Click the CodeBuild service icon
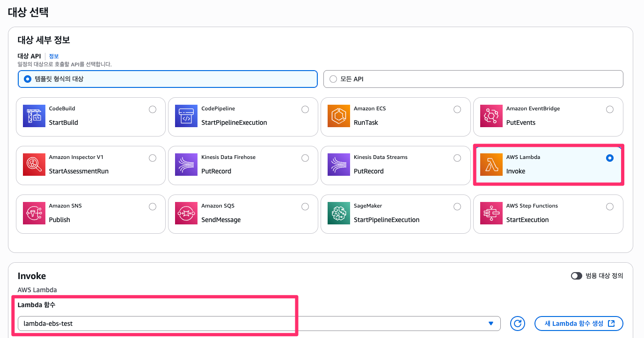The height and width of the screenshot is (338, 644). (34, 116)
